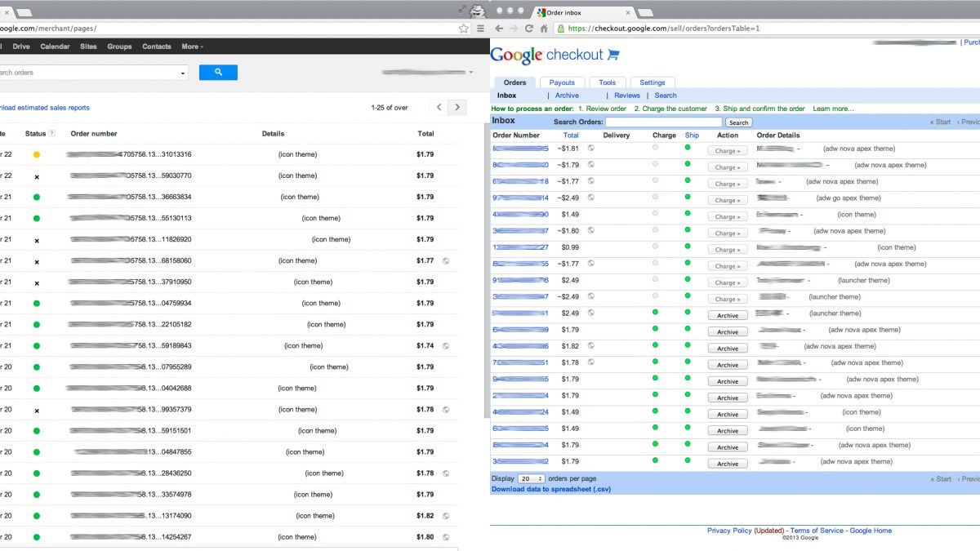Click the Google Checkout cart logo
The width and height of the screenshot is (980, 551).
(x=613, y=55)
